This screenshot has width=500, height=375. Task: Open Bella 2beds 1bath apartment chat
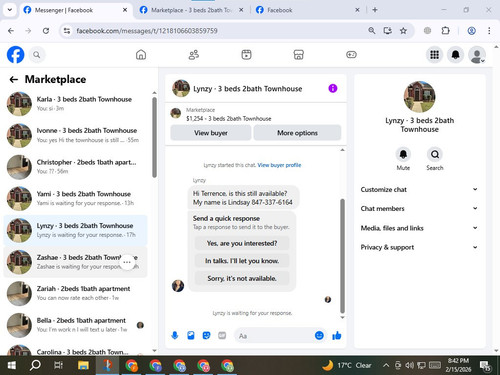coord(75,325)
